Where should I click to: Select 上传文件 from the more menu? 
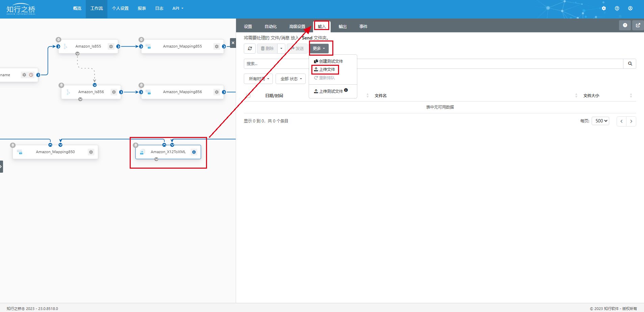[x=325, y=69]
